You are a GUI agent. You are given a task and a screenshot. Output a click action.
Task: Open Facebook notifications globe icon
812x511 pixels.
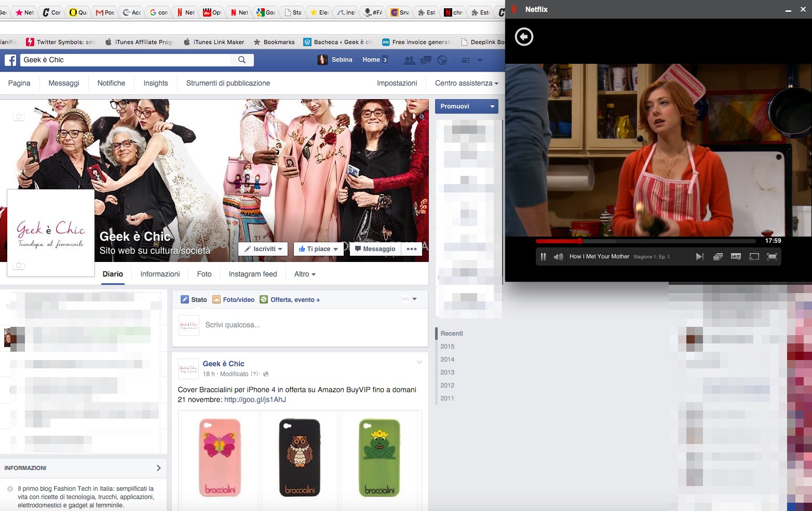point(442,60)
